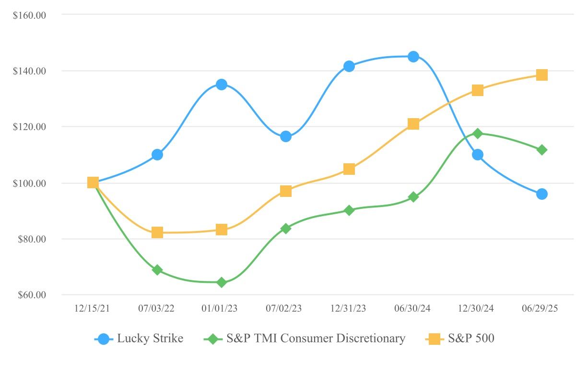Click the green diamond marker at 12/30/24
This screenshot has height=365, width=588.
(x=477, y=133)
